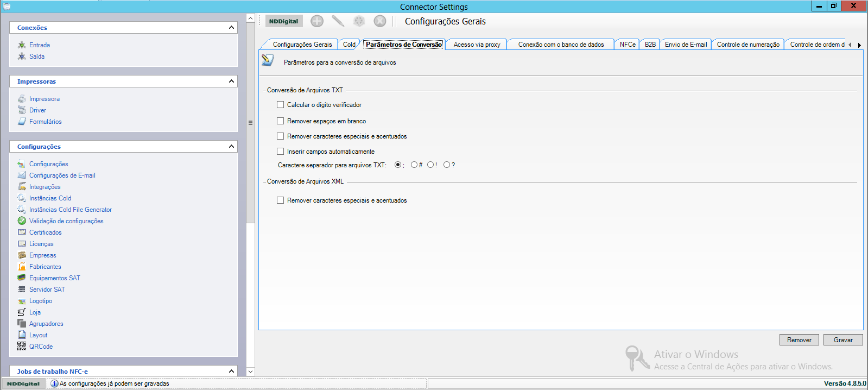Screen dimensions: 868x390
Task: Open the Envio de E-mail tab
Action: click(686, 45)
